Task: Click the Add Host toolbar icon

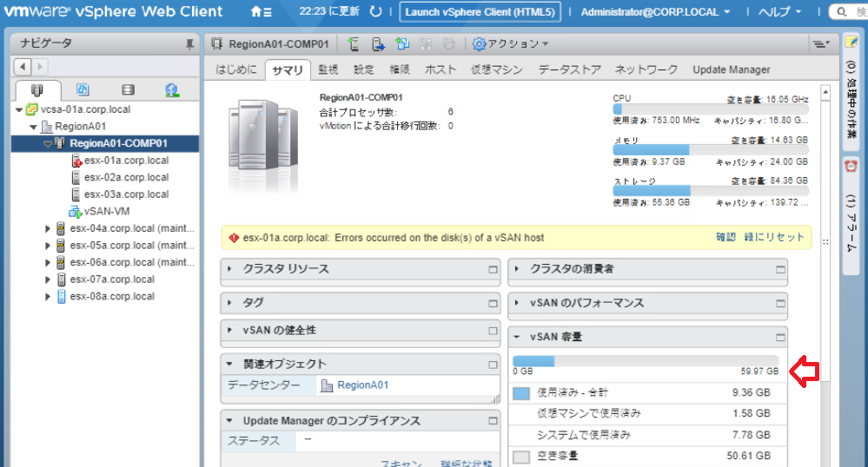Action: point(353,43)
